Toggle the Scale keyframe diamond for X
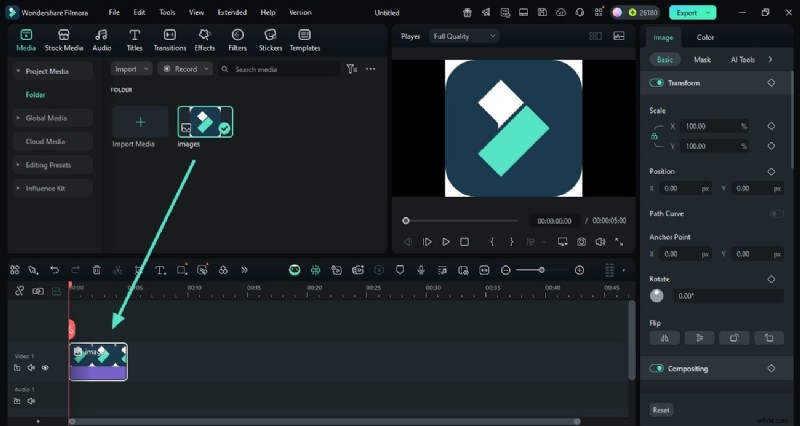 point(771,126)
